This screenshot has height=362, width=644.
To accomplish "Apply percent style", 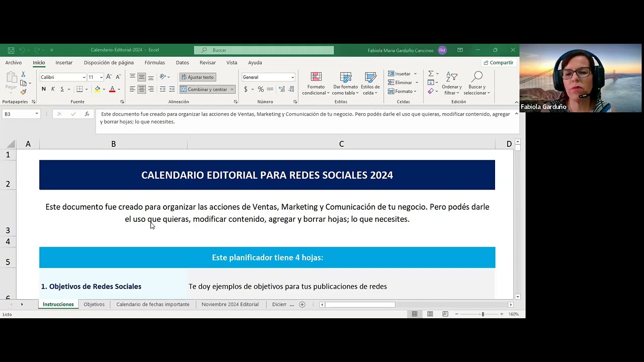I will [x=261, y=89].
